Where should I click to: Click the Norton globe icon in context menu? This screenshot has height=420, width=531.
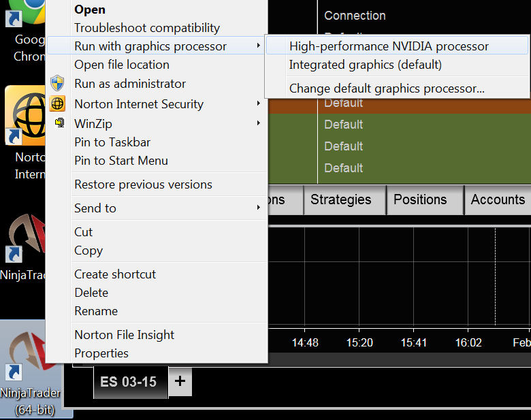pos(58,104)
